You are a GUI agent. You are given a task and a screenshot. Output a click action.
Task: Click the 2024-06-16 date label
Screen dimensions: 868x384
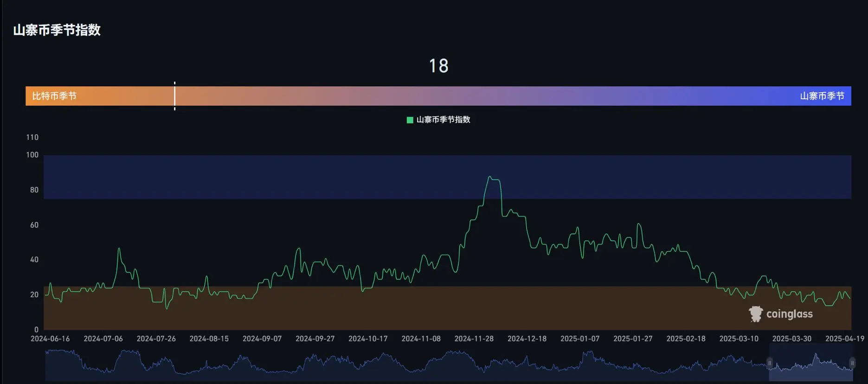[50, 339]
